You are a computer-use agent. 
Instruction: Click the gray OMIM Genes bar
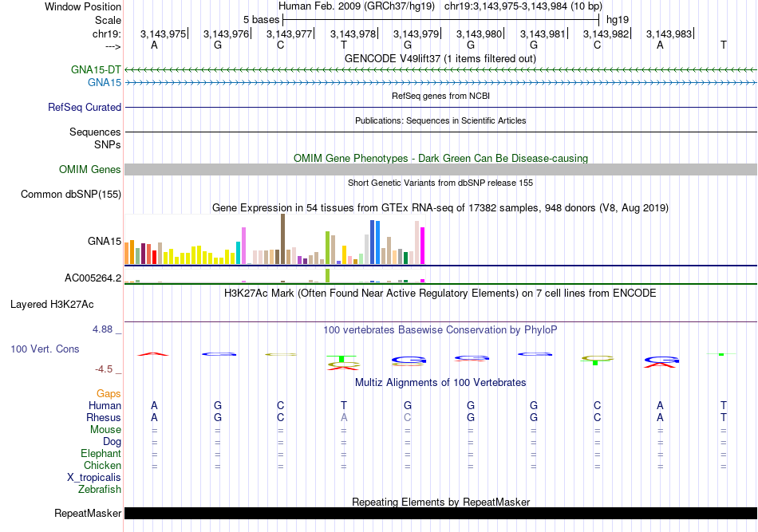(440, 170)
